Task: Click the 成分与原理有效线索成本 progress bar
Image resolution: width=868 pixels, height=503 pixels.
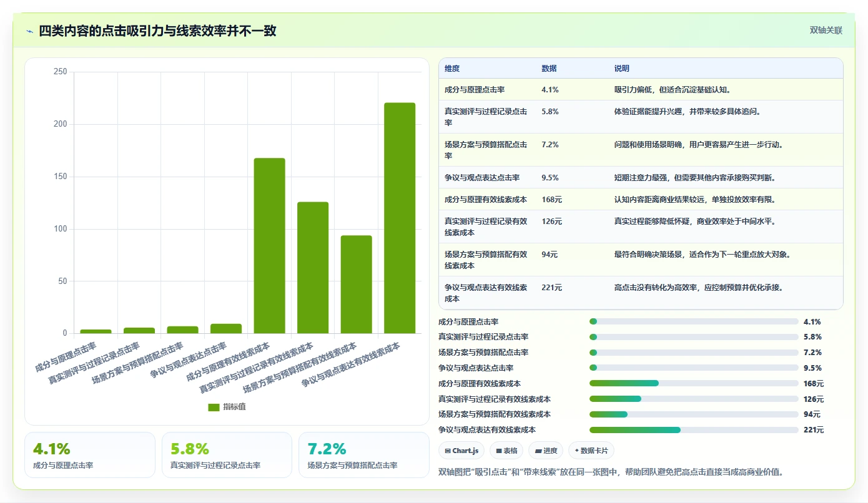Action: point(694,383)
